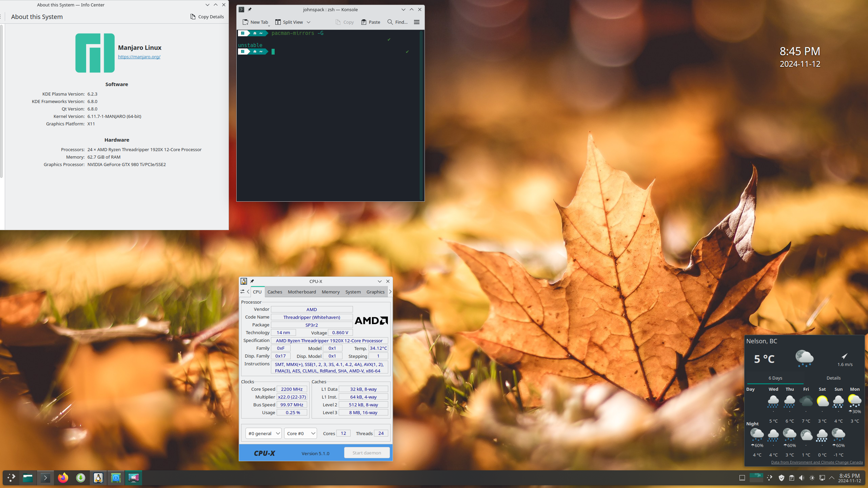Image resolution: width=868 pixels, height=488 pixels.
Task: Click the CPU-X tabs scroll-right arrow
Action: point(390,291)
